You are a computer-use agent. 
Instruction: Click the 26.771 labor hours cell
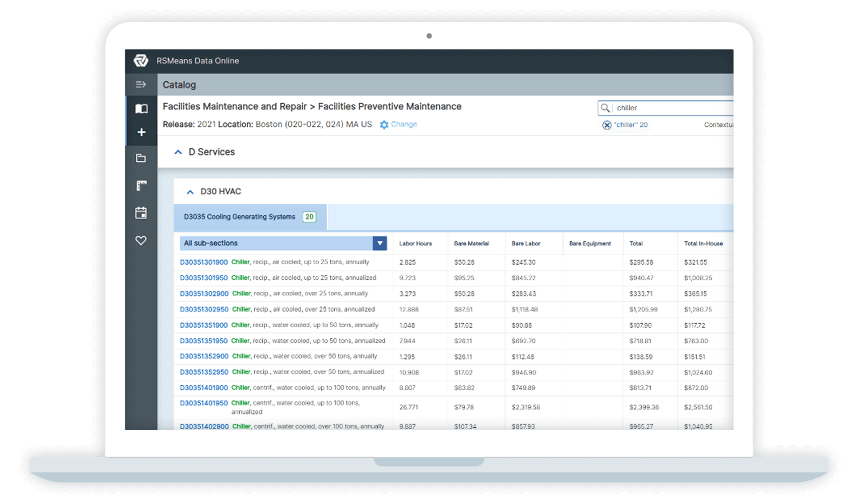point(408,407)
